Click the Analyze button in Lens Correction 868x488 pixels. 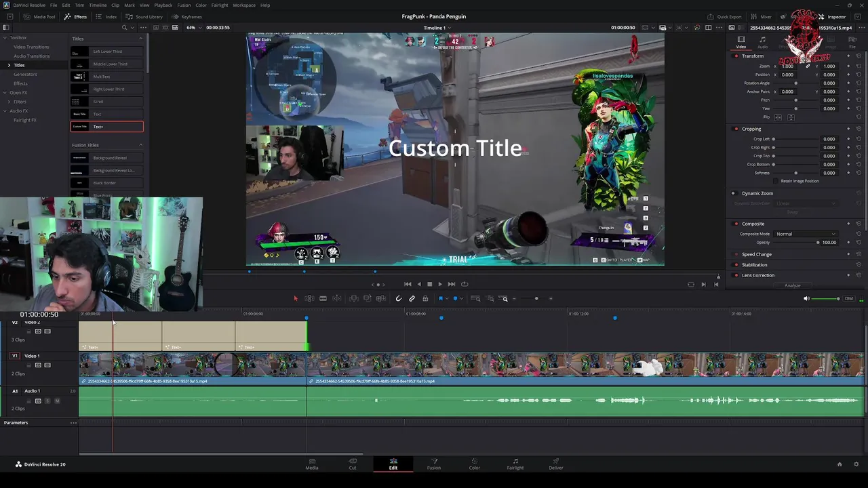click(793, 285)
